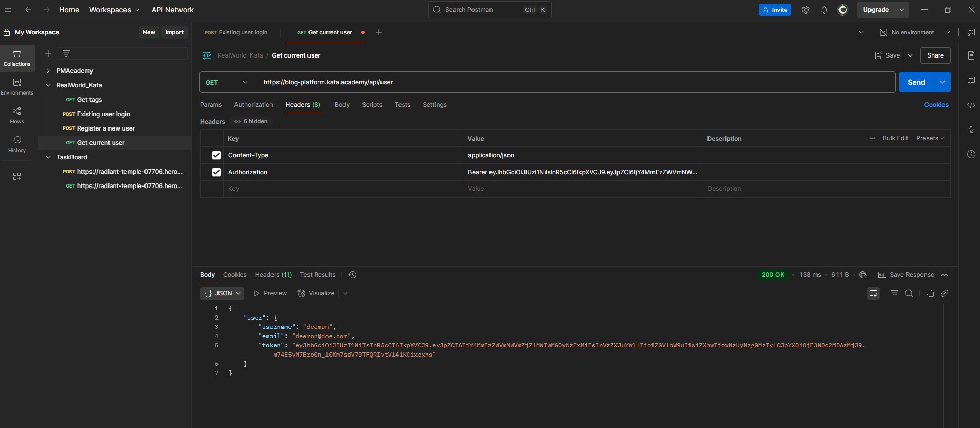Screen dimensions: 980x428
Task: Switch to the Authorization tab
Action: coord(253,105)
